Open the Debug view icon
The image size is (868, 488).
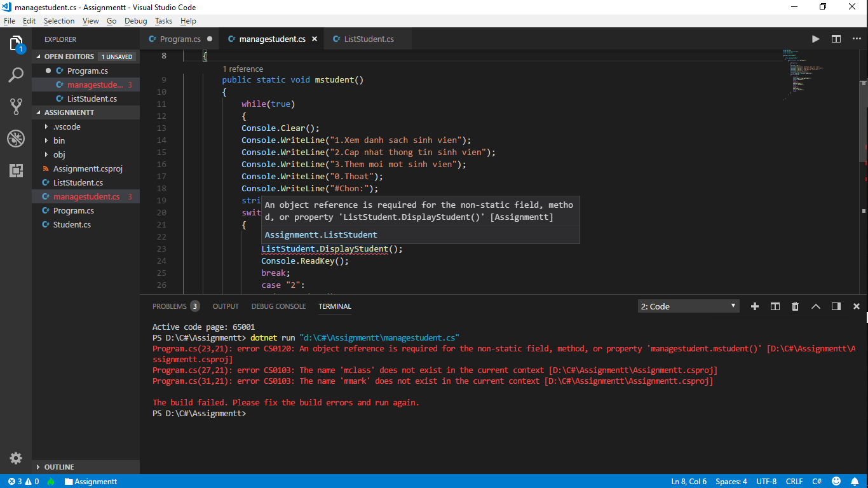(16, 139)
